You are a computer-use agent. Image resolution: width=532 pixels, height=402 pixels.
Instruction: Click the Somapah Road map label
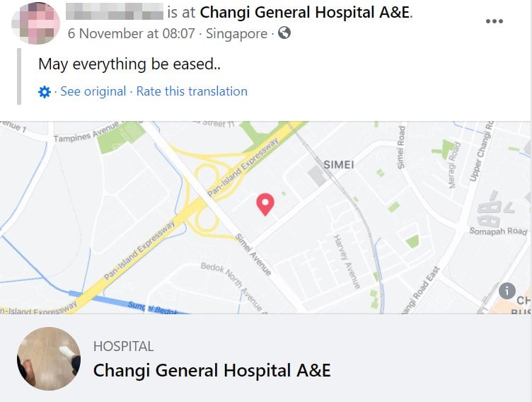[498, 231]
